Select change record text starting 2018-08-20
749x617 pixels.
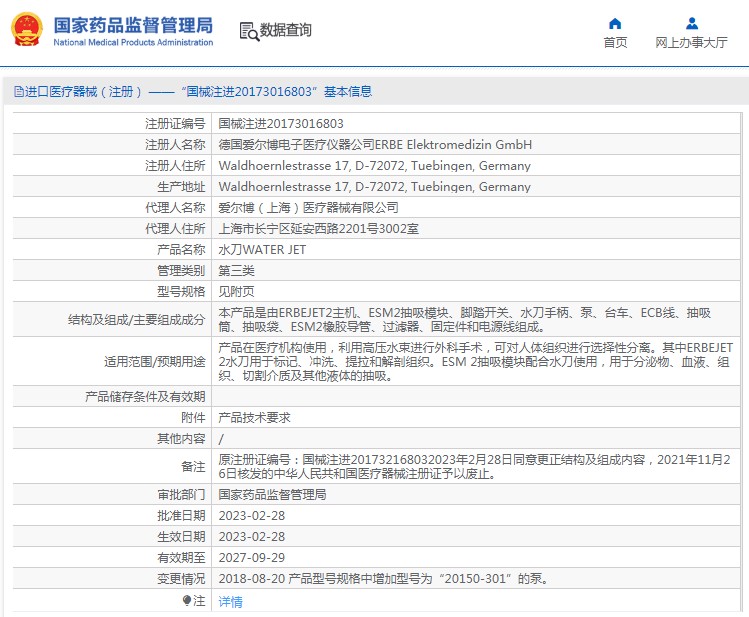click(x=383, y=579)
